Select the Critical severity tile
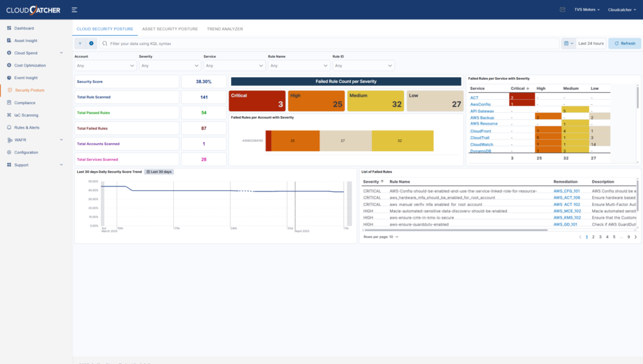The image size is (643, 364). [257, 101]
